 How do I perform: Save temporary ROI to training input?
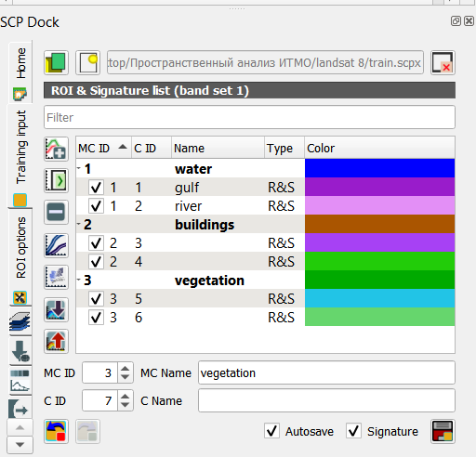443,431
